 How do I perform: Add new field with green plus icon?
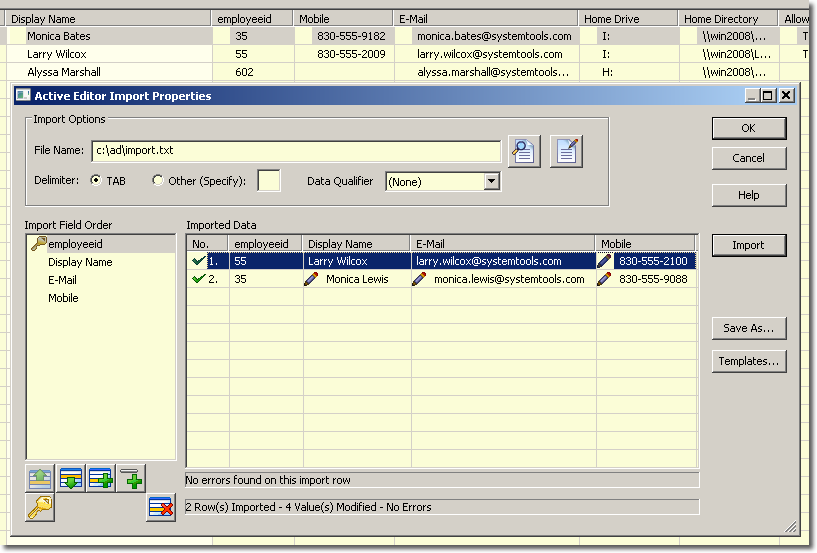(x=131, y=478)
